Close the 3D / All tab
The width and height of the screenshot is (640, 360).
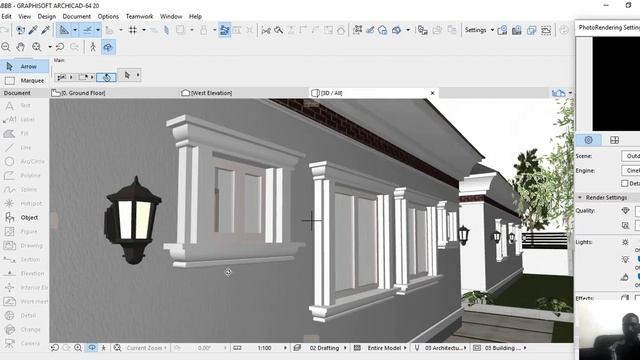click(x=433, y=93)
